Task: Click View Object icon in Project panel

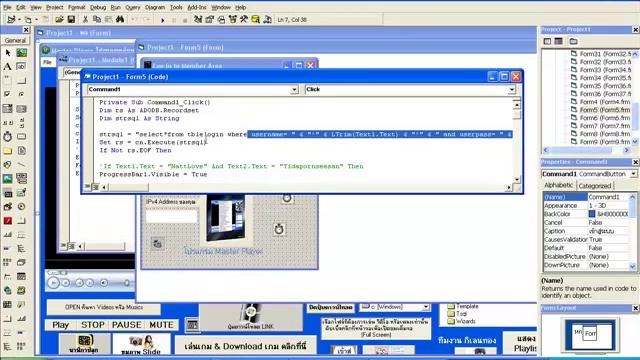Action: tap(558, 41)
